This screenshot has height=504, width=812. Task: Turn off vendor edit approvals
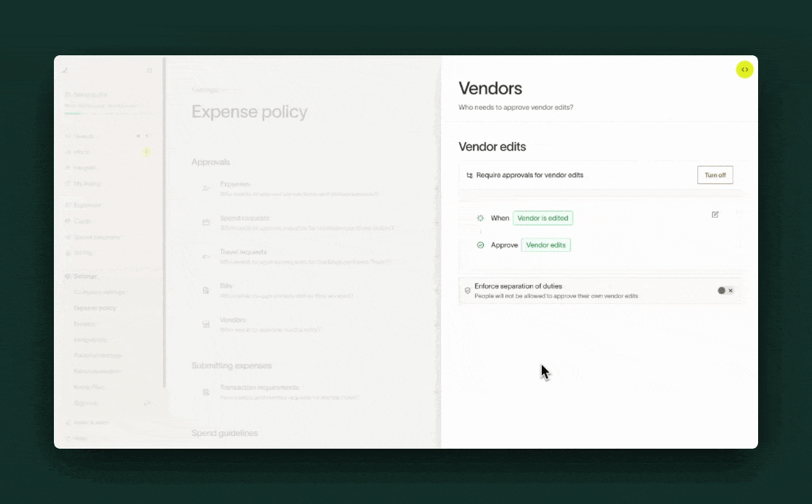[x=715, y=175]
